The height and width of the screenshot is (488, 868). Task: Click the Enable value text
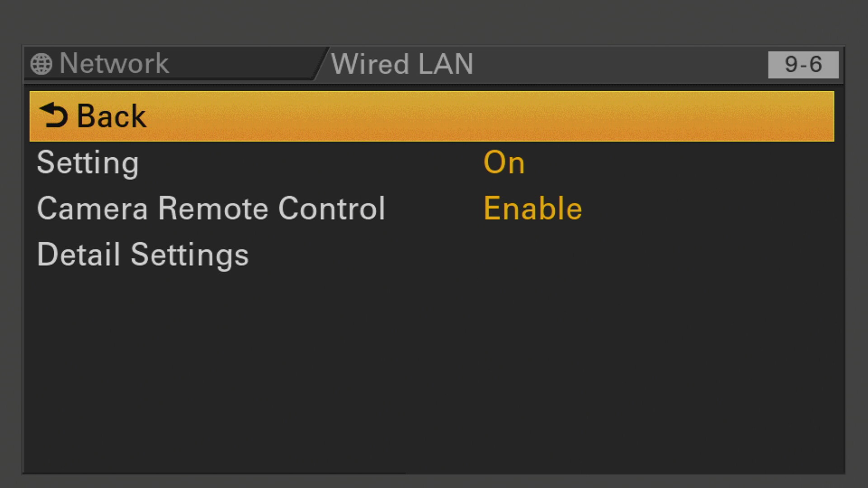tap(533, 208)
